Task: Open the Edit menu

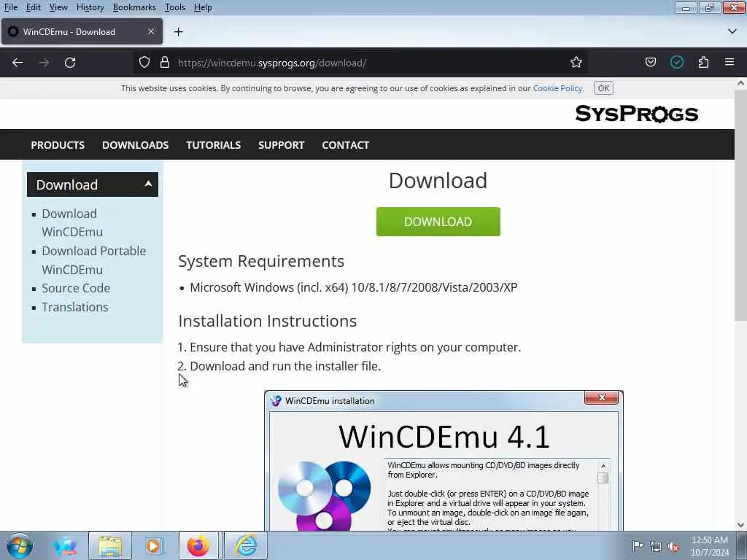Action: [x=33, y=7]
